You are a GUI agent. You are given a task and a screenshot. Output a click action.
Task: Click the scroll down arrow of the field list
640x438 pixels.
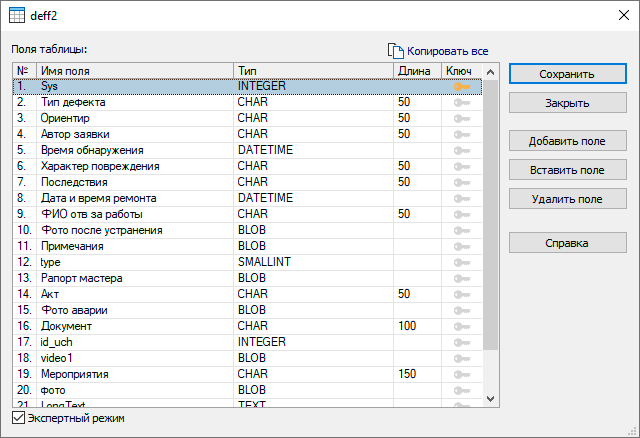[x=491, y=399]
